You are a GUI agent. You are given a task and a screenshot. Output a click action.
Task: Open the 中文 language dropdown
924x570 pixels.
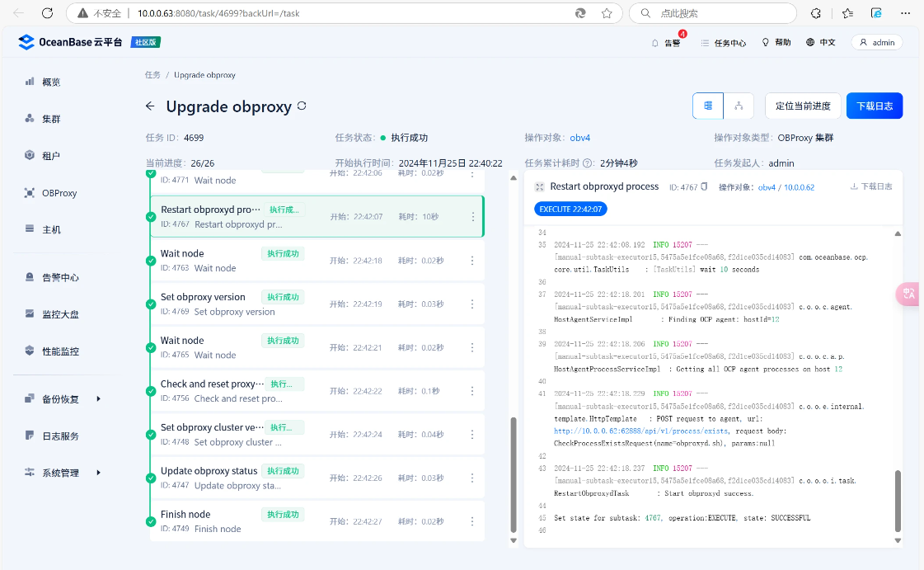point(820,43)
